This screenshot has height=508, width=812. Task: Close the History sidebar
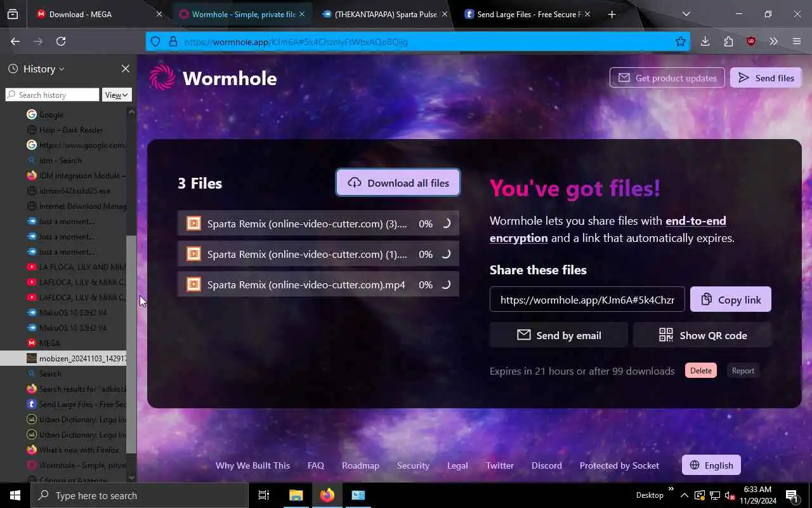125,69
